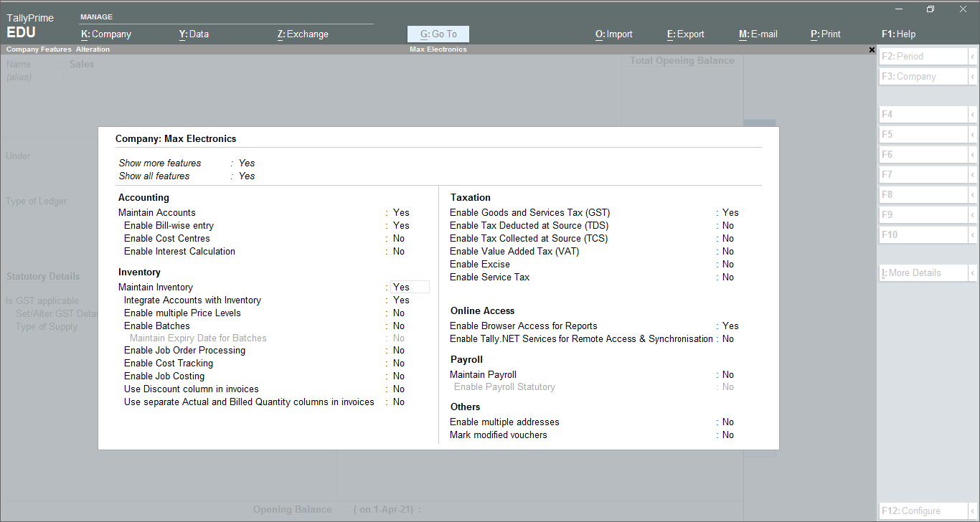
Task: Toggle Enable Browser Access for Reports value
Action: tap(730, 326)
